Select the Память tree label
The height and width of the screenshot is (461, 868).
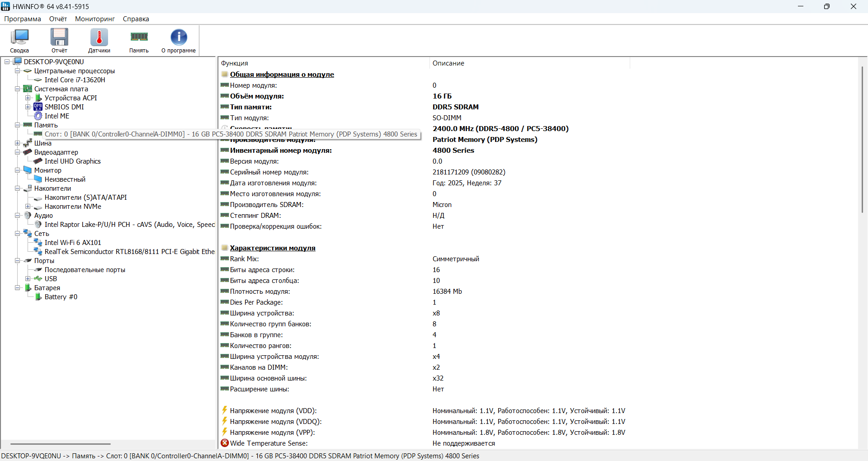click(46, 125)
